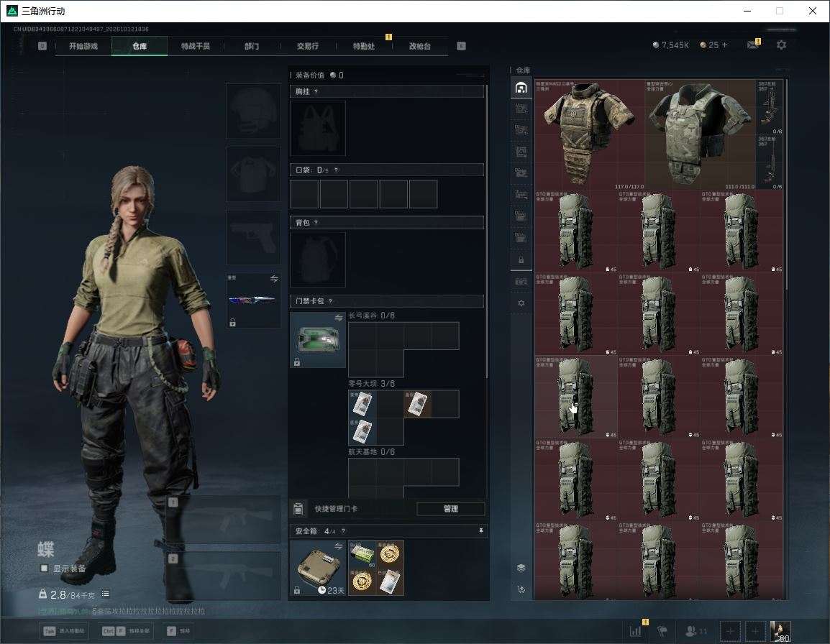Select the armor vest showing 117.0/117.0
Viewport: 830px width, 644px height.
pyautogui.click(x=589, y=134)
